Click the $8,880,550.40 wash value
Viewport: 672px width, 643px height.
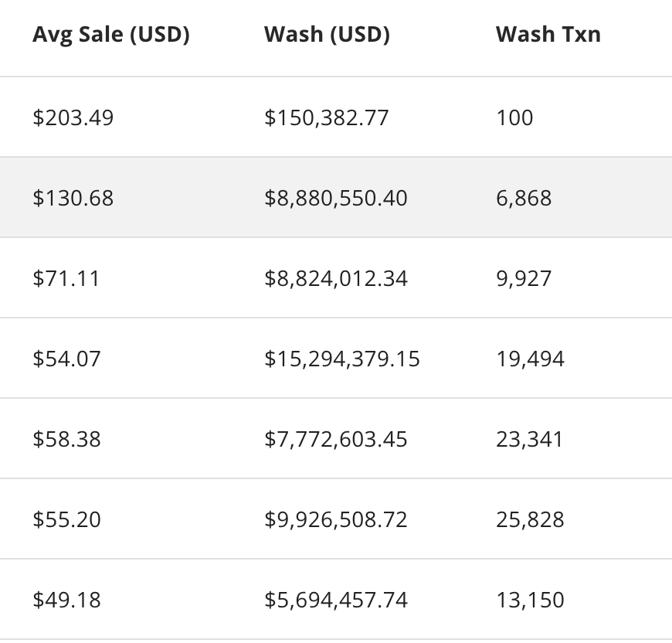pos(336,199)
